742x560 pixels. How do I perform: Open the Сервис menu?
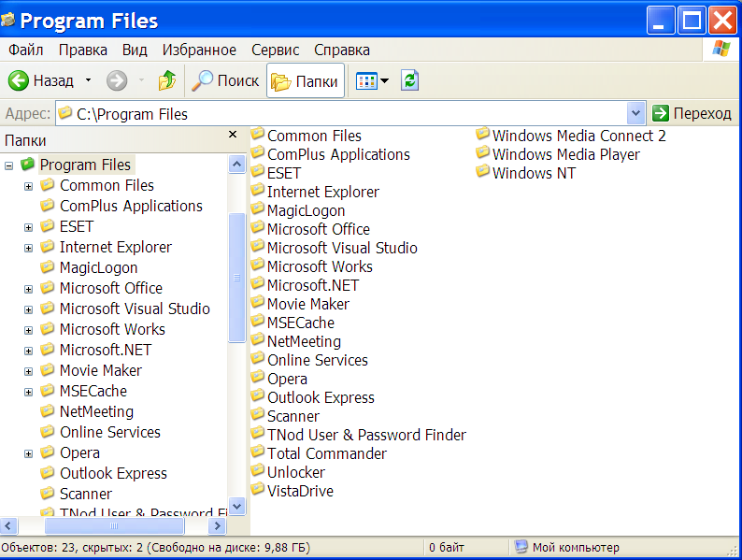(x=276, y=50)
